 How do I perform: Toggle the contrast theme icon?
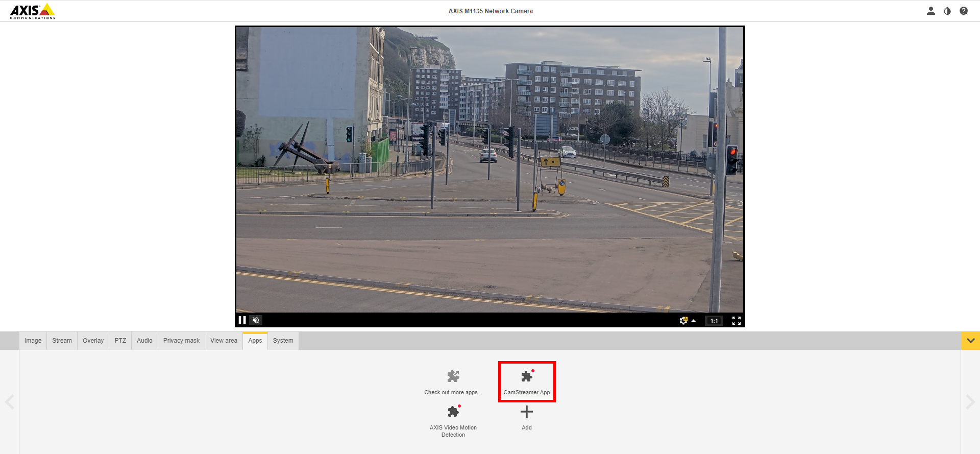[947, 11]
